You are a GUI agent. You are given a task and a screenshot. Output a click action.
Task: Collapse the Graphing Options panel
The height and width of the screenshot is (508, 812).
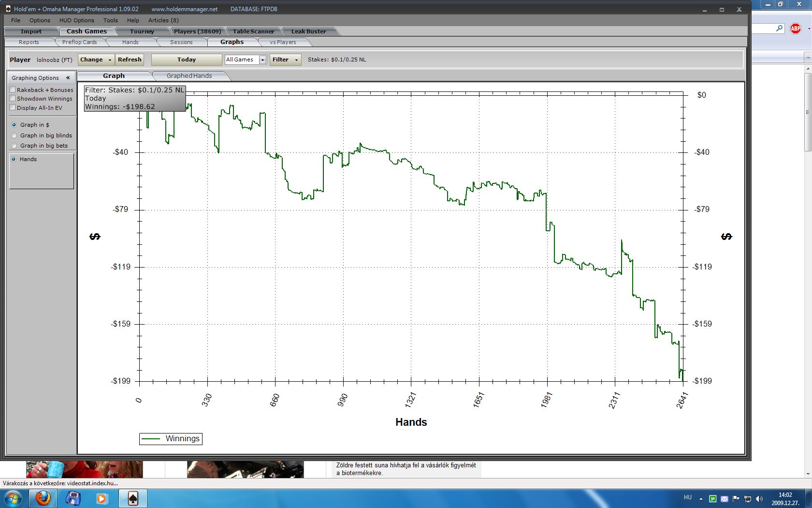[68, 77]
